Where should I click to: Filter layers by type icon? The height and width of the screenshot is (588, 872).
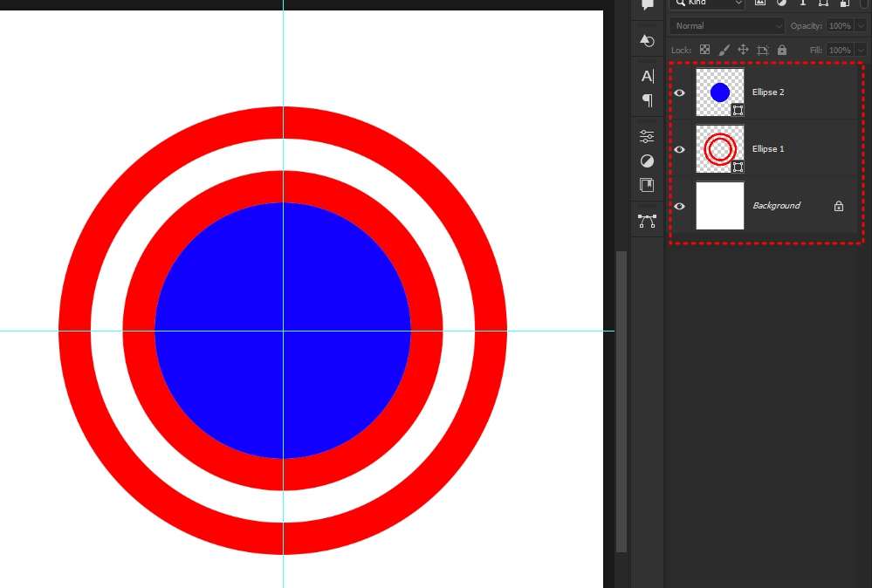coord(802,3)
